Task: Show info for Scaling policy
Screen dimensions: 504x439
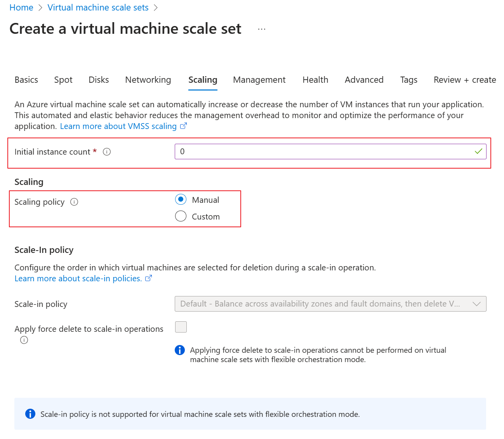Action: pos(74,202)
